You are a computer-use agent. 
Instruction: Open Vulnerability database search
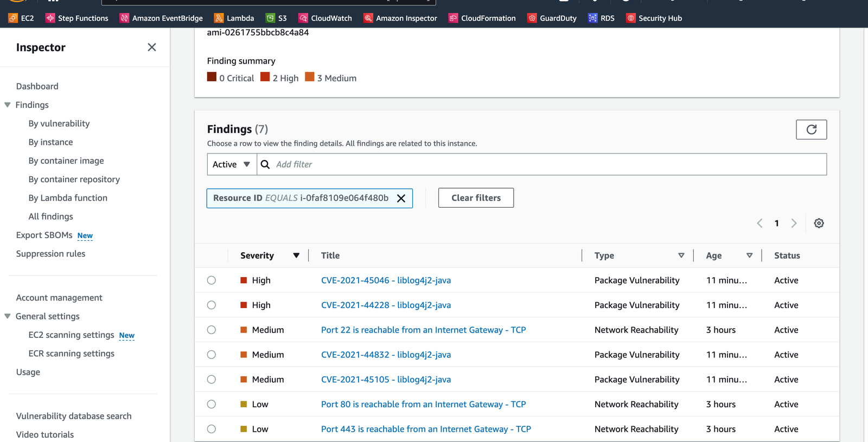[74, 416]
